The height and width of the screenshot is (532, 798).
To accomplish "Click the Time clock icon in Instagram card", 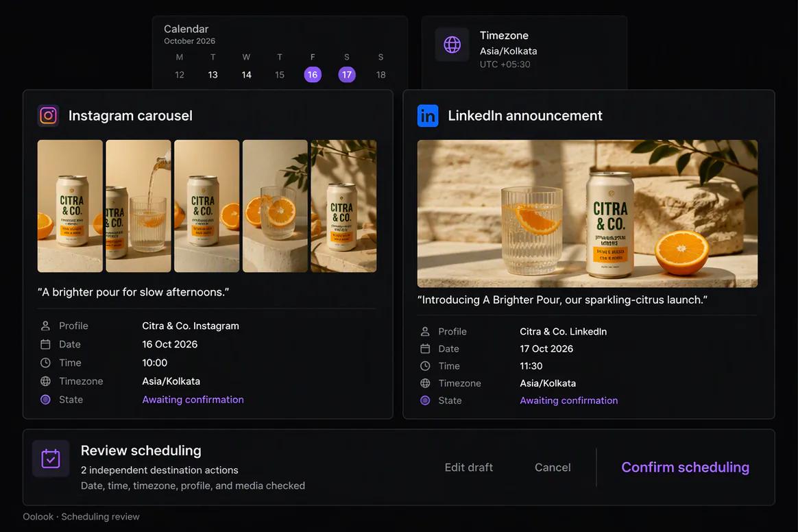I will point(45,363).
